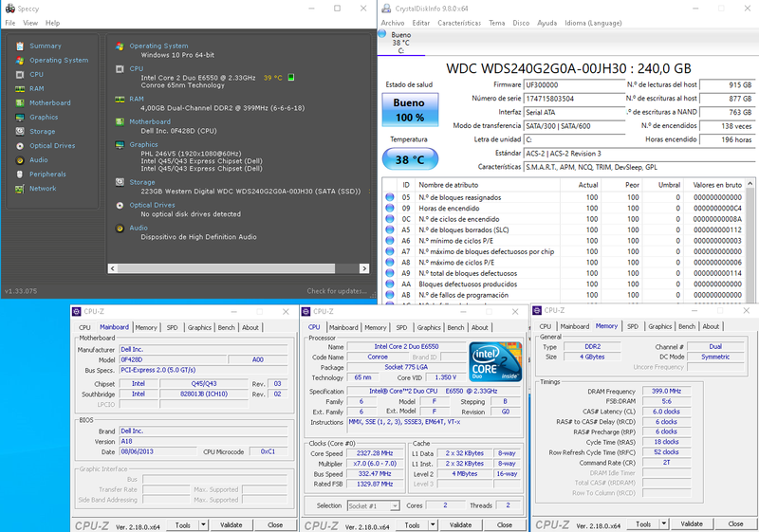The image size is (759, 532).
Task: Select Motherboard icon in Speccy sidebar
Action: point(20,103)
